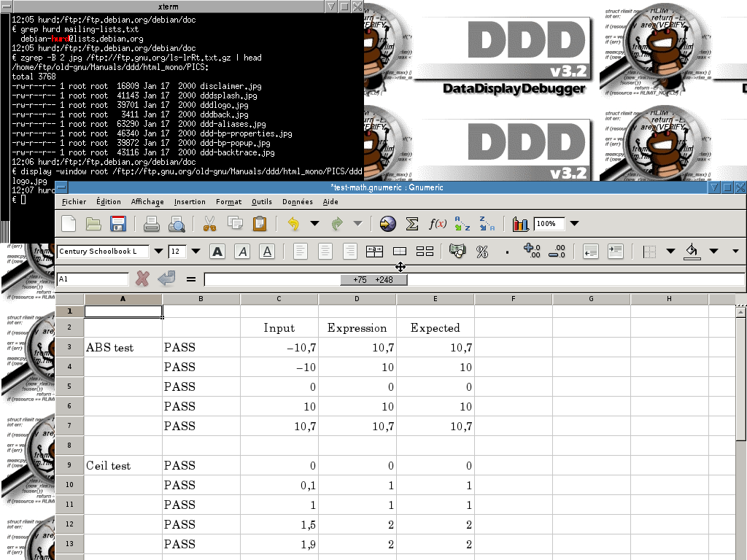Sort ascending with the A-Z icon
The width and height of the screenshot is (747, 560).
click(x=462, y=224)
